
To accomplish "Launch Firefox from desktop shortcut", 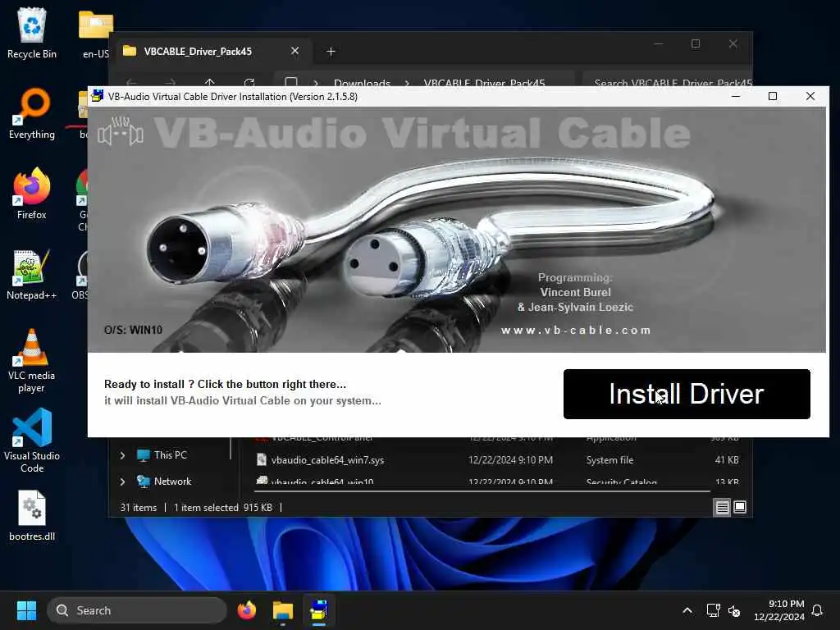I will (x=32, y=194).
